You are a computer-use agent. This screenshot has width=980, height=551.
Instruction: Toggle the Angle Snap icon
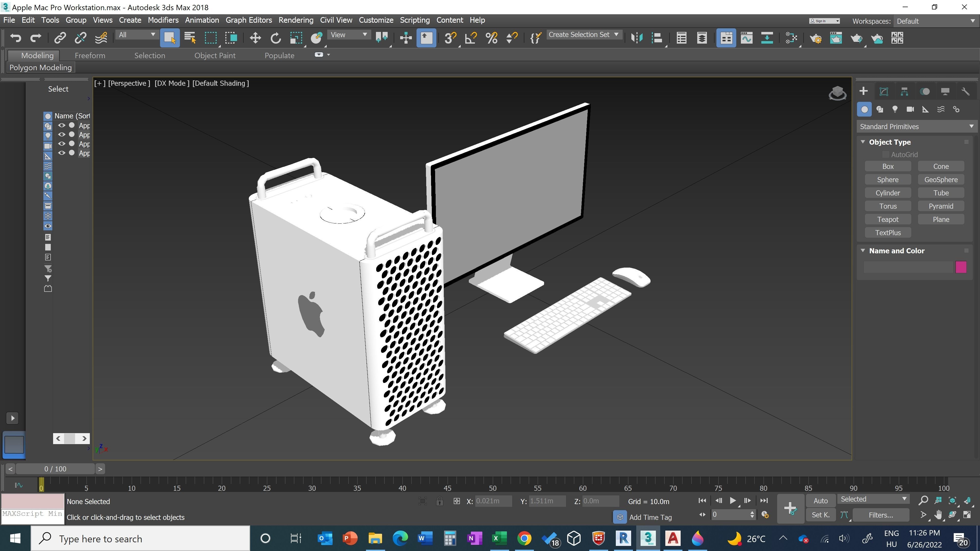[471, 38]
